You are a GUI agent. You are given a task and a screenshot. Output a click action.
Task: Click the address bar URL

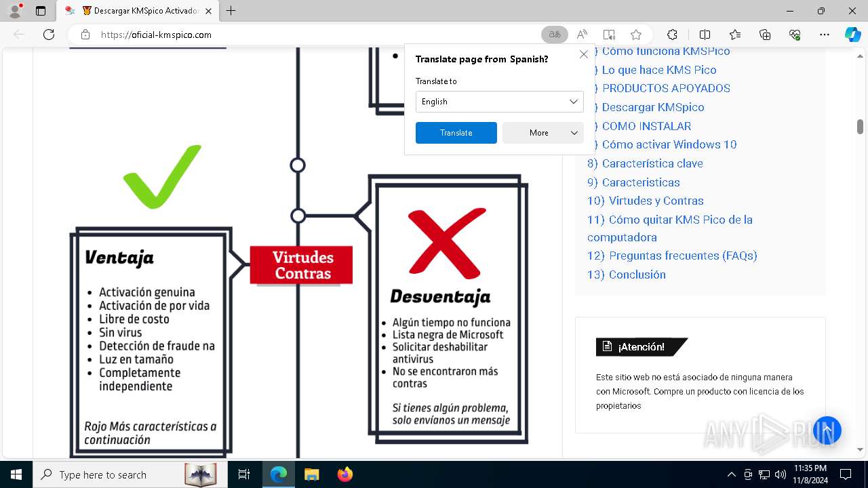pos(156,35)
